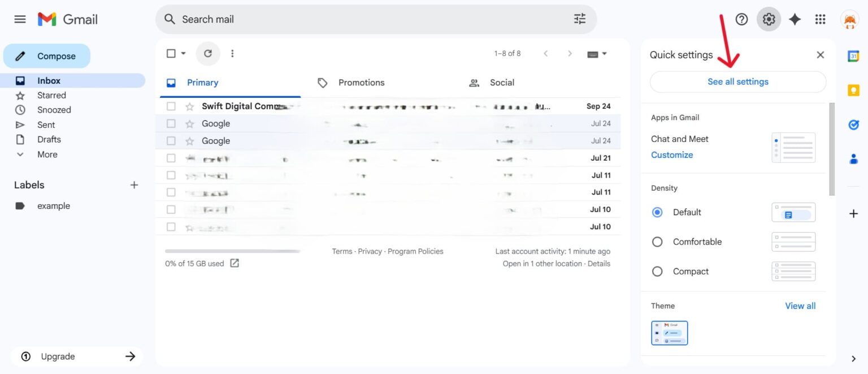Switch to the Promotions tab
868x374 pixels.
coord(361,82)
